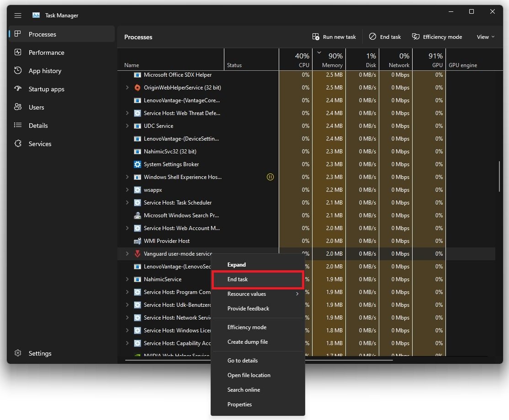Open the Performance page icon in sidebar
Screen dimensions: 509x420
point(18,52)
